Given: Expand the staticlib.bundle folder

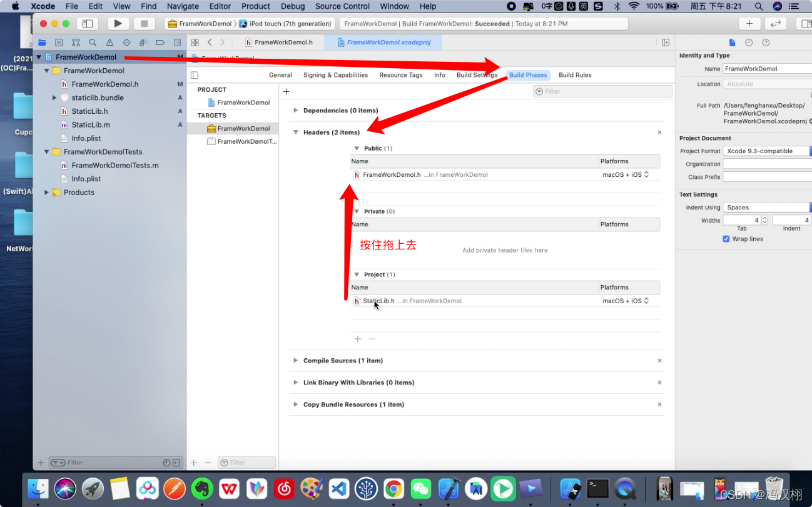Looking at the screenshot, I should 54,98.
